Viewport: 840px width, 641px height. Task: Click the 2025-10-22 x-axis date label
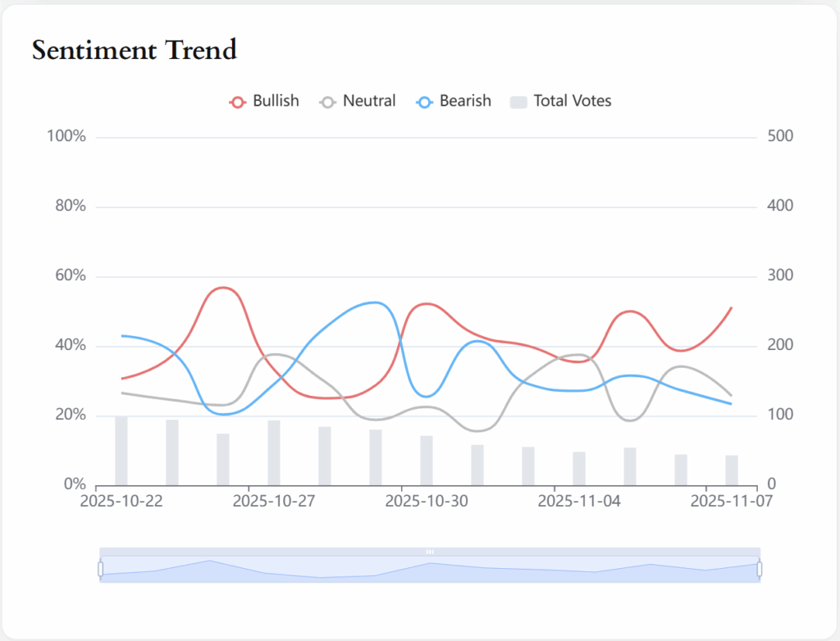pyautogui.click(x=121, y=501)
